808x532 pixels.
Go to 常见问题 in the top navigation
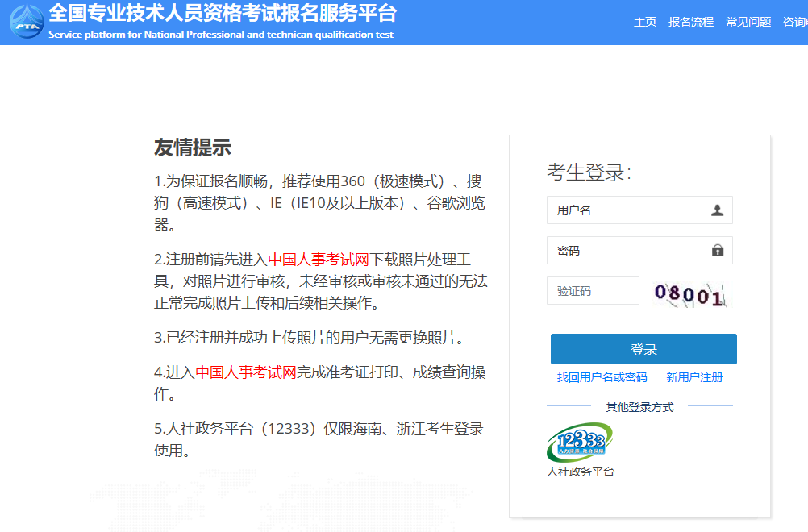[748, 23]
